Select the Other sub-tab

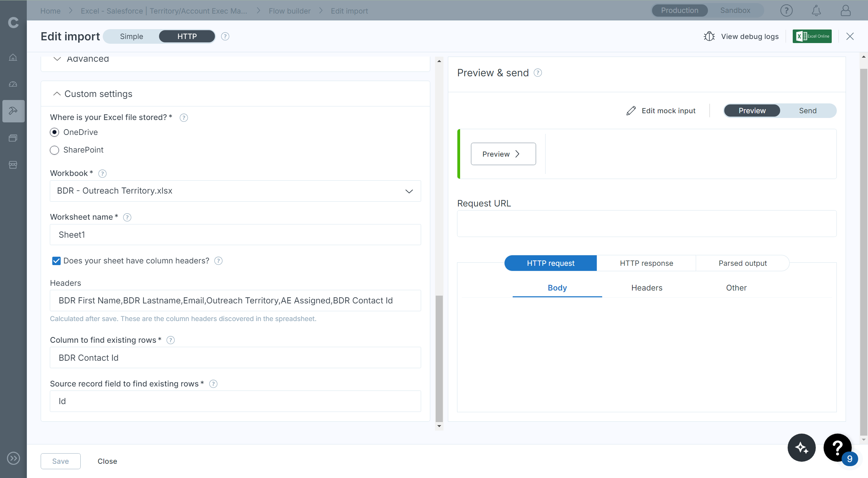pos(736,288)
